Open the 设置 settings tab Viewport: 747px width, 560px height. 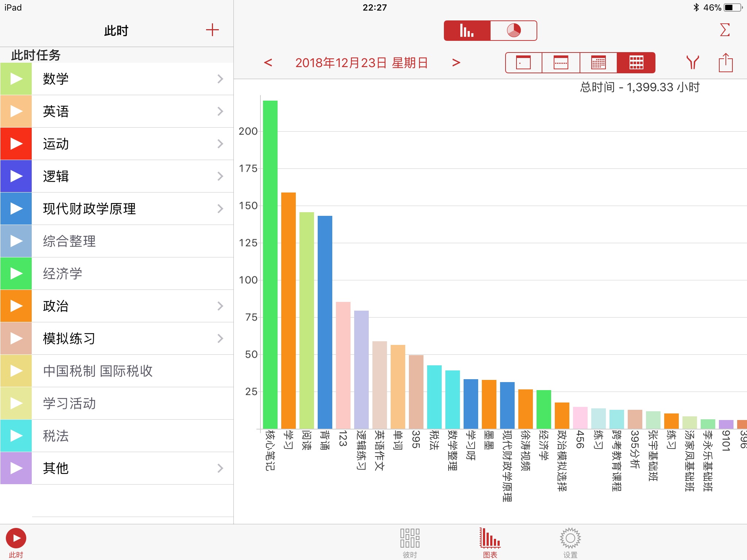[570, 543]
